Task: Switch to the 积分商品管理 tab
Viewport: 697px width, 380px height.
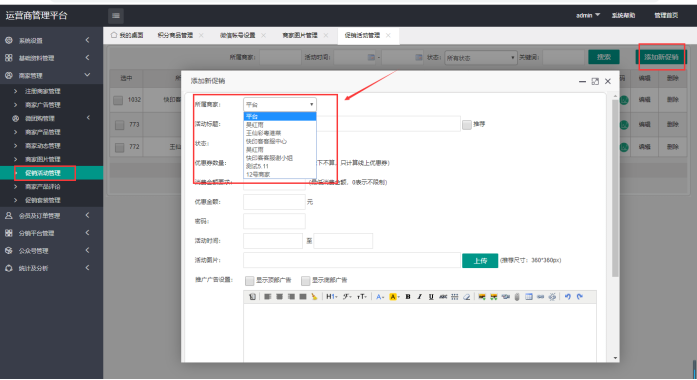Action: pos(175,36)
